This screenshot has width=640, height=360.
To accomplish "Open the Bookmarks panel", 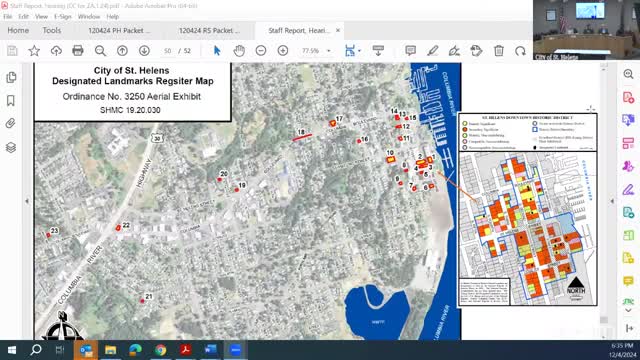I will click(11, 101).
